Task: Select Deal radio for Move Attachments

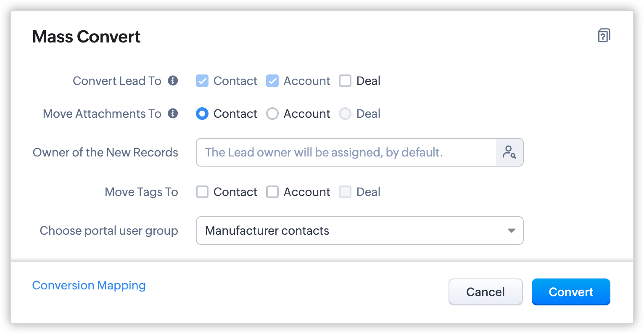Action: 345,114
